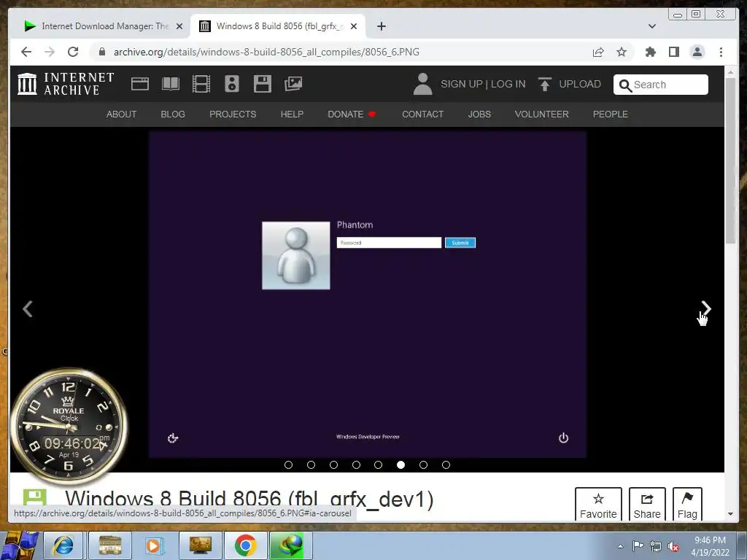747x560 pixels.
Task: Open Chrome extensions puzzle icon
Action: click(x=650, y=52)
